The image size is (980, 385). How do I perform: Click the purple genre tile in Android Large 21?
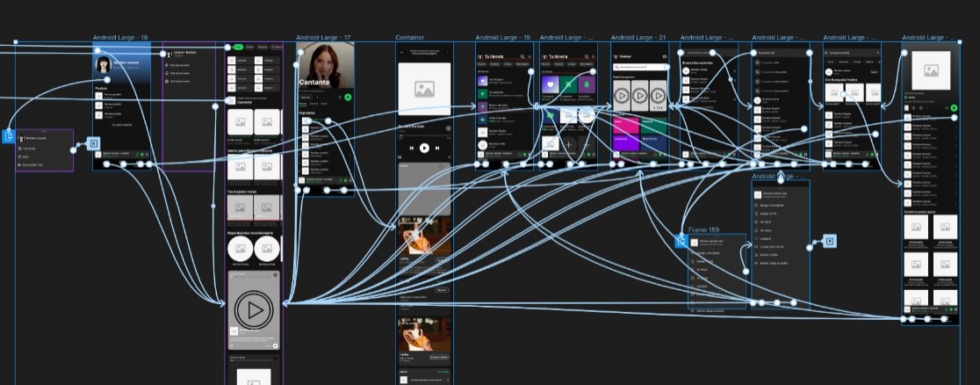point(626,144)
